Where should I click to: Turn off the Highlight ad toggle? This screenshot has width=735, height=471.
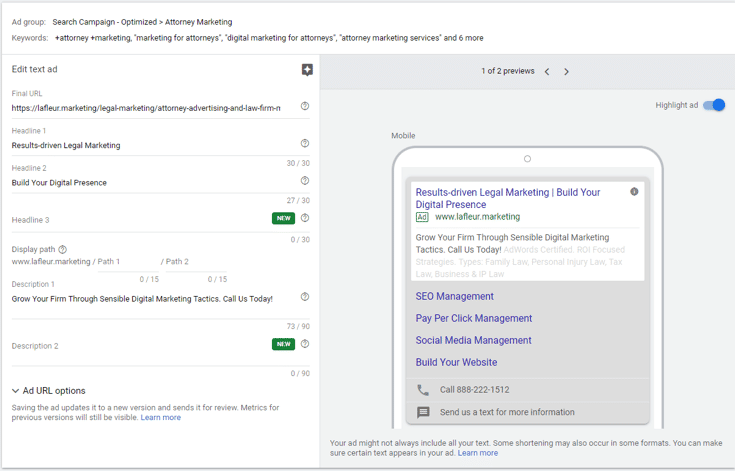714,105
